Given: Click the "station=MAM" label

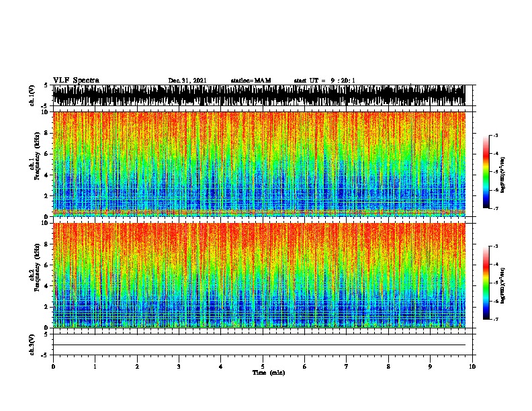Looking at the screenshot, I should [x=251, y=81].
